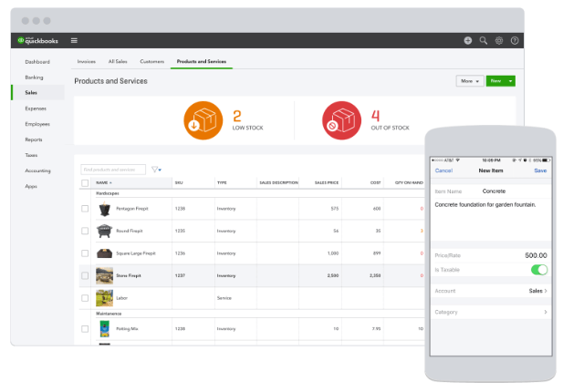
Task: Click the 2 Low Stock count
Action: 237,116
